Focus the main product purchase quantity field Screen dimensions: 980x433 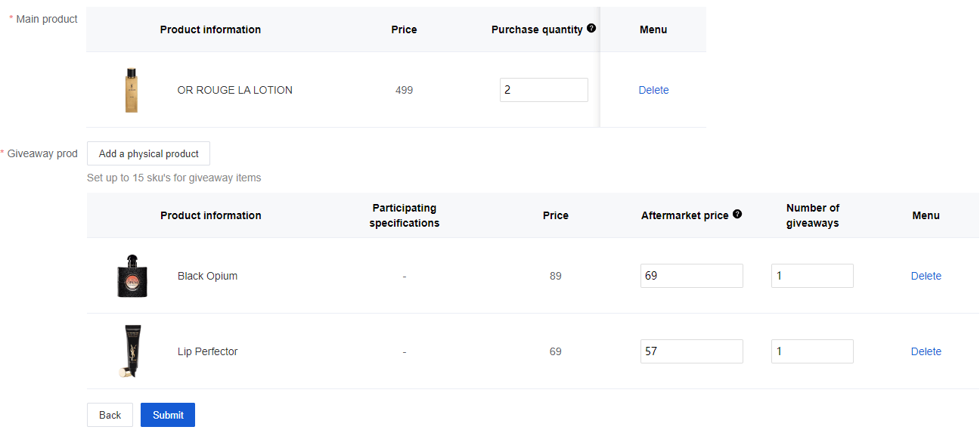pyautogui.click(x=544, y=90)
